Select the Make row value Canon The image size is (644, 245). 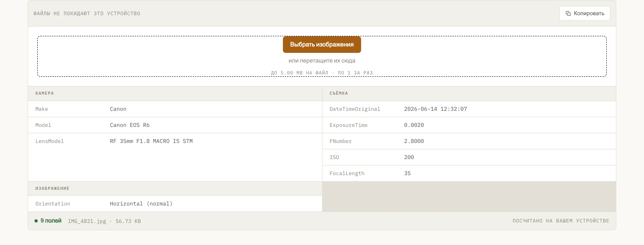[x=118, y=109]
